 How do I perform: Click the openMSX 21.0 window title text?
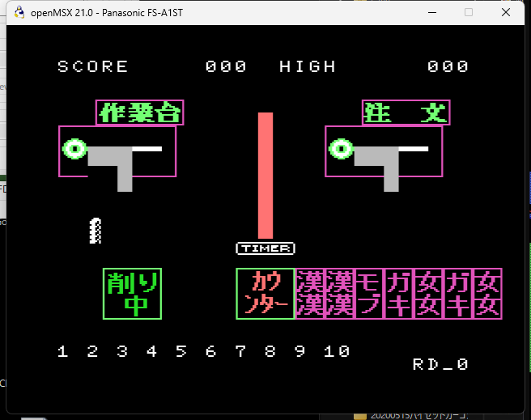107,13
